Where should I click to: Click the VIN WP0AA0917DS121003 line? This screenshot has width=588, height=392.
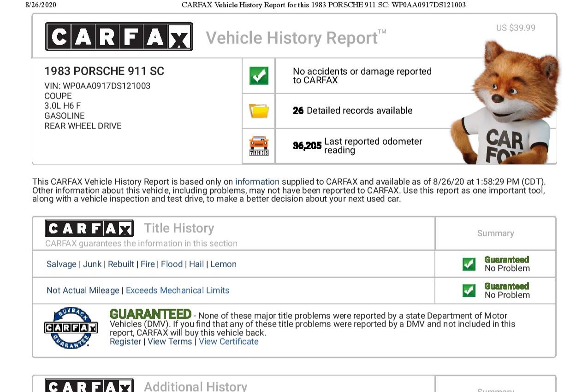97,86
